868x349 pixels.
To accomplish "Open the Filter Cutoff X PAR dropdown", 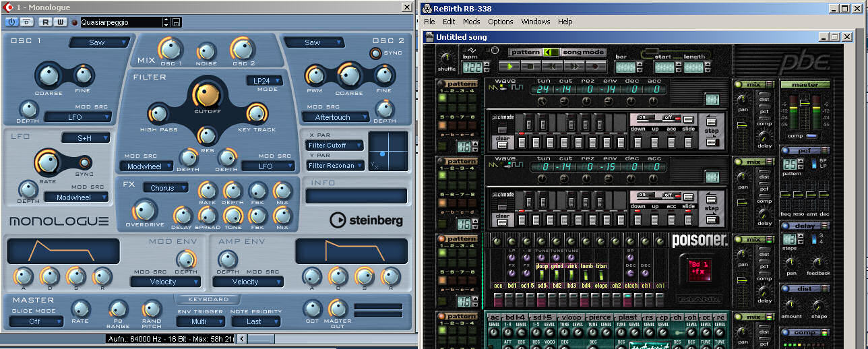I will point(335,146).
